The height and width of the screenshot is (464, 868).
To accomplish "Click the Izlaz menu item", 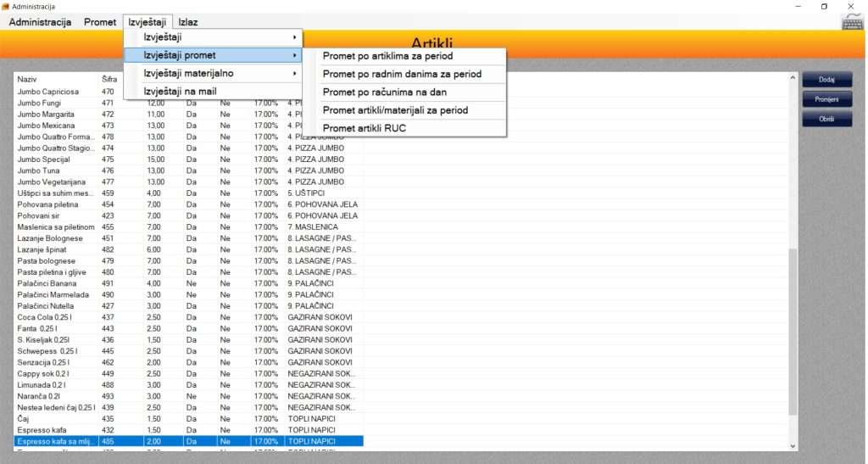I will coord(188,22).
